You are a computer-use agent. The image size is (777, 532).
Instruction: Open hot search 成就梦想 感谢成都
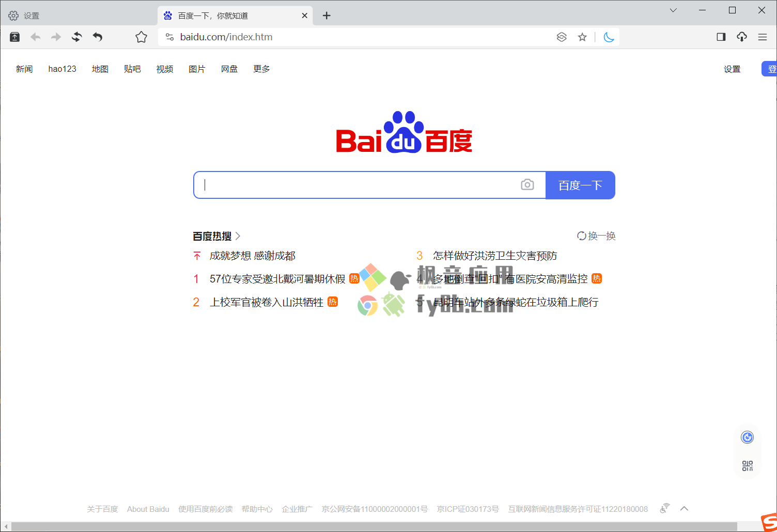click(x=253, y=256)
